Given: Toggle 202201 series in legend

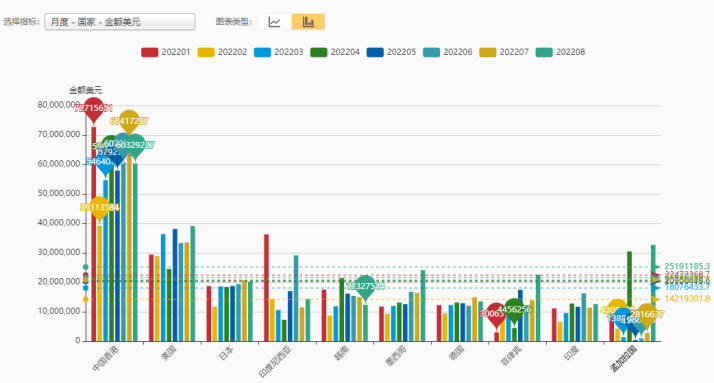Looking at the screenshot, I should pos(165,52).
